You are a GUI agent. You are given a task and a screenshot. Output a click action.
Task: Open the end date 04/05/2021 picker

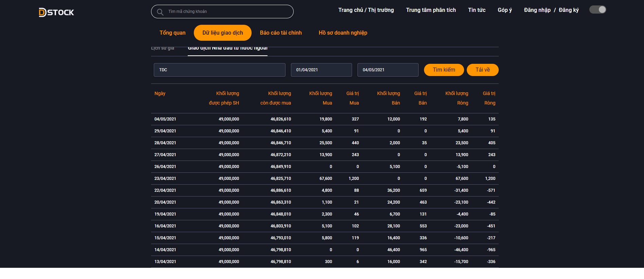click(x=388, y=70)
